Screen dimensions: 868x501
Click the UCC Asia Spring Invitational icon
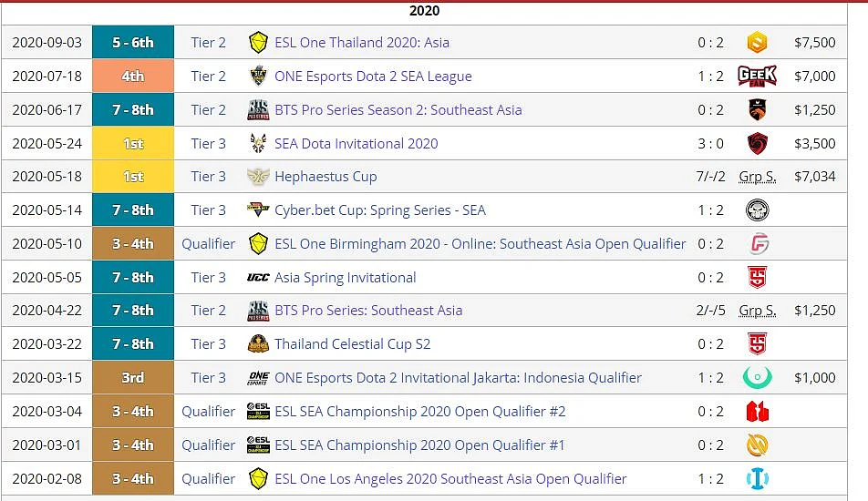pyautogui.click(x=258, y=278)
